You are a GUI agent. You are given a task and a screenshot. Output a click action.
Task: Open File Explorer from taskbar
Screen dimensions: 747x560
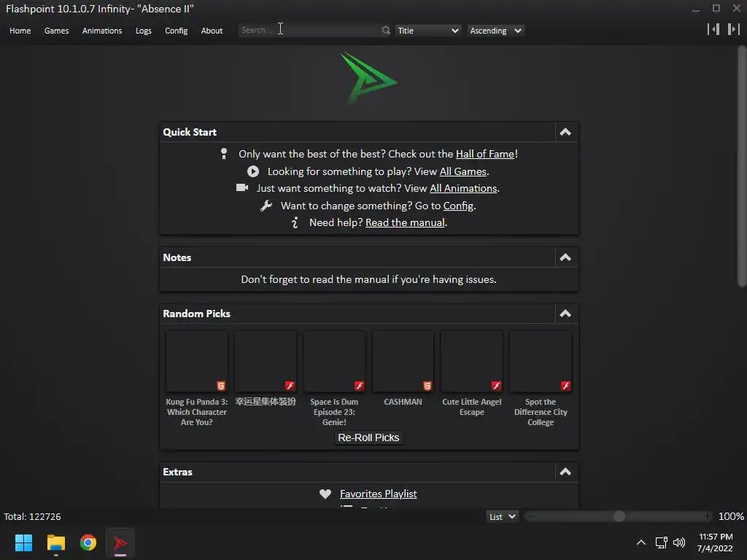point(55,542)
